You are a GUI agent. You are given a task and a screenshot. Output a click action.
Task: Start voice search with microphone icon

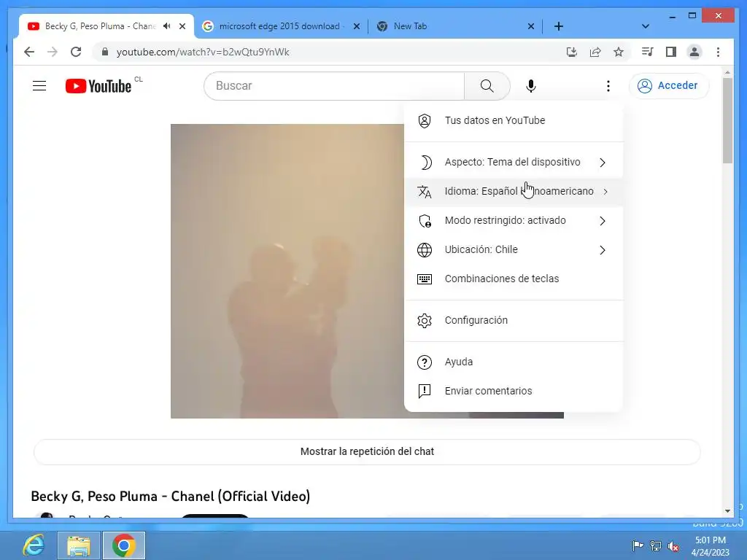(x=531, y=86)
